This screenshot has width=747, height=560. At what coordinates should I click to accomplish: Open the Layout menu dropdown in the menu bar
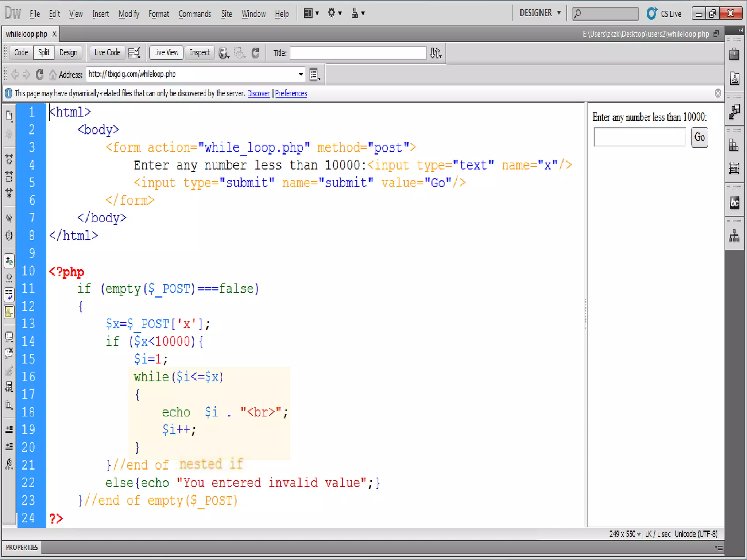pos(311,13)
